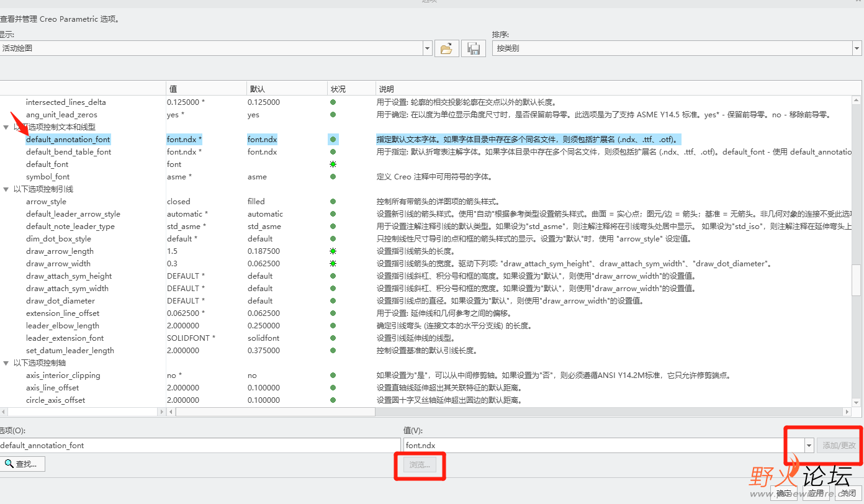Select the leader_elbow_length option
864x504 pixels.
coord(63,325)
